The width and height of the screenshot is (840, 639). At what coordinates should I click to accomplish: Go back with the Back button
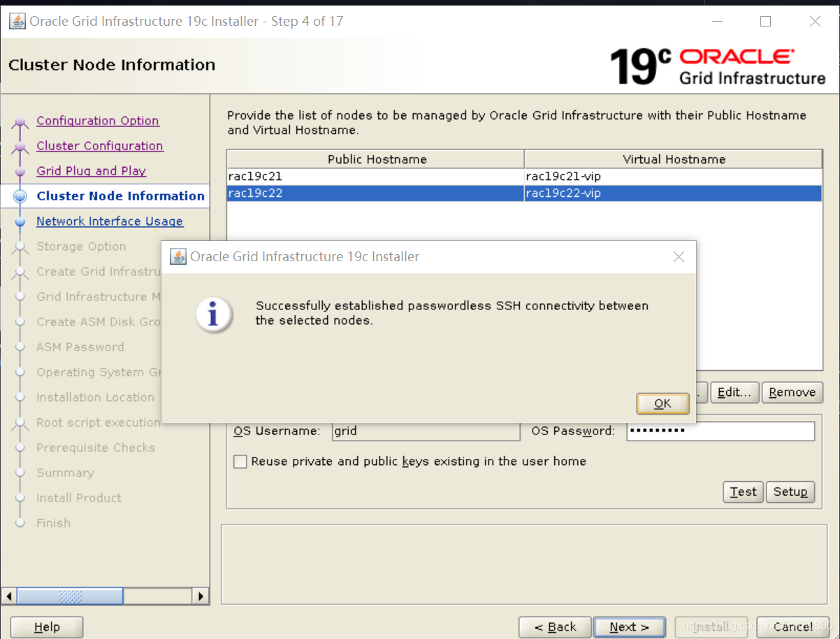(x=555, y=627)
